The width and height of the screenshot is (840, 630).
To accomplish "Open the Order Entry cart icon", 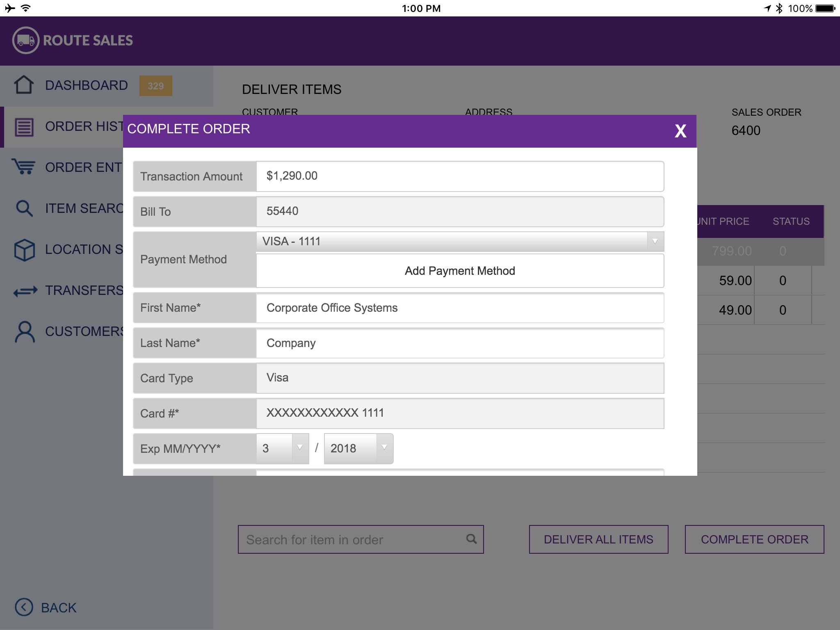I will point(24,167).
